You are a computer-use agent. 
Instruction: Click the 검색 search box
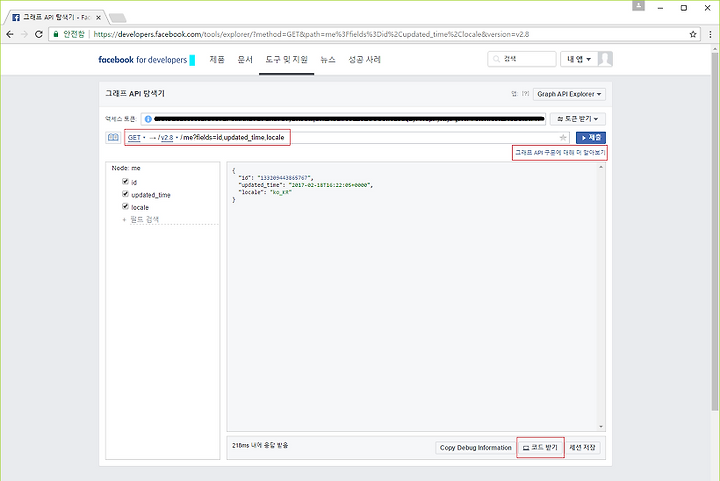(x=522, y=59)
